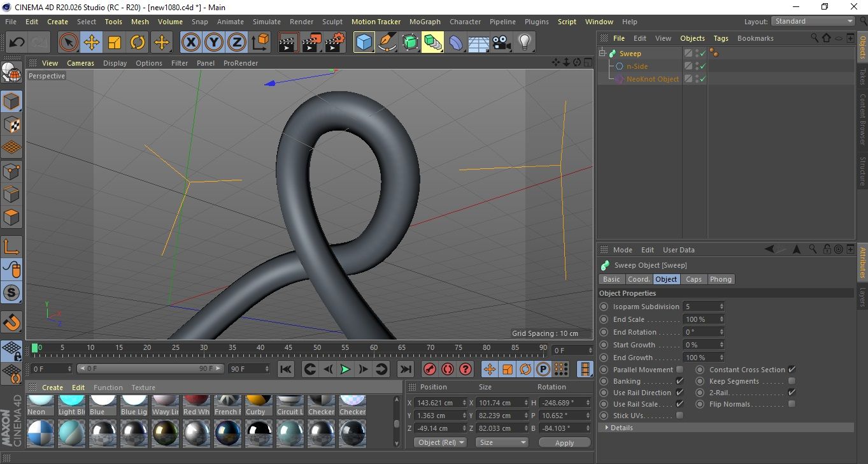The width and height of the screenshot is (868, 464).
Task: Enable the Axis tool
Action: (x=11, y=247)
